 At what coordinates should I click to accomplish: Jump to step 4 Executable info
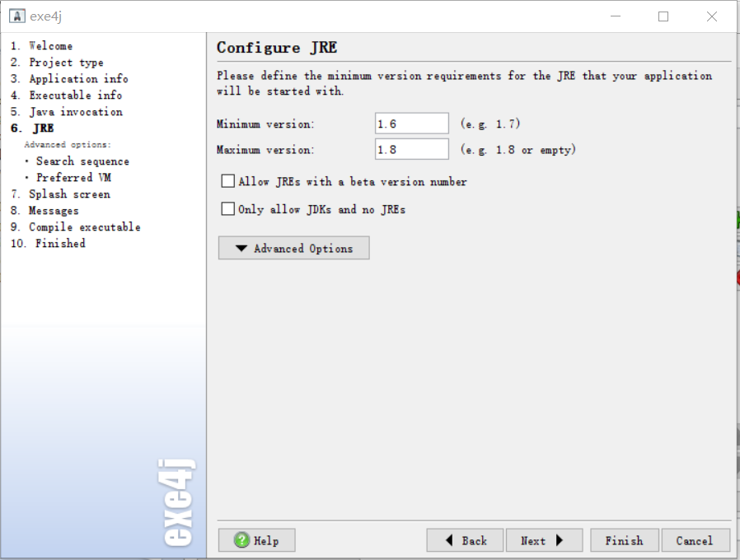pyautogui.click(x=67, y=96)
